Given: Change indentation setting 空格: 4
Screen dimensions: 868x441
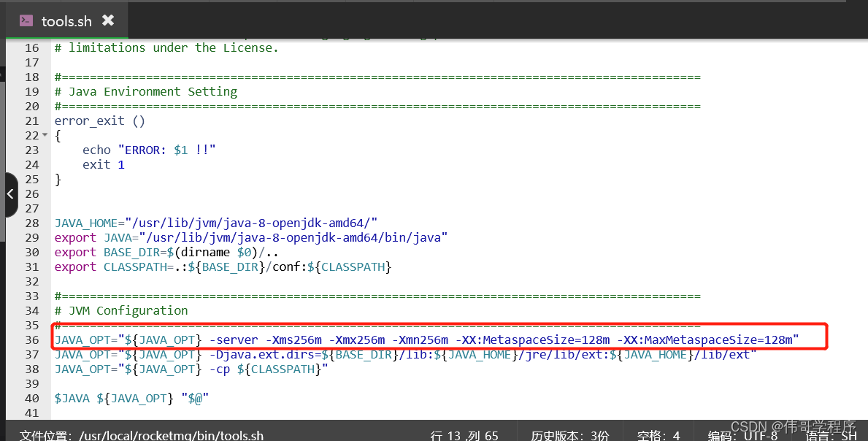Looking at the screenshot, I should [658, 435].
